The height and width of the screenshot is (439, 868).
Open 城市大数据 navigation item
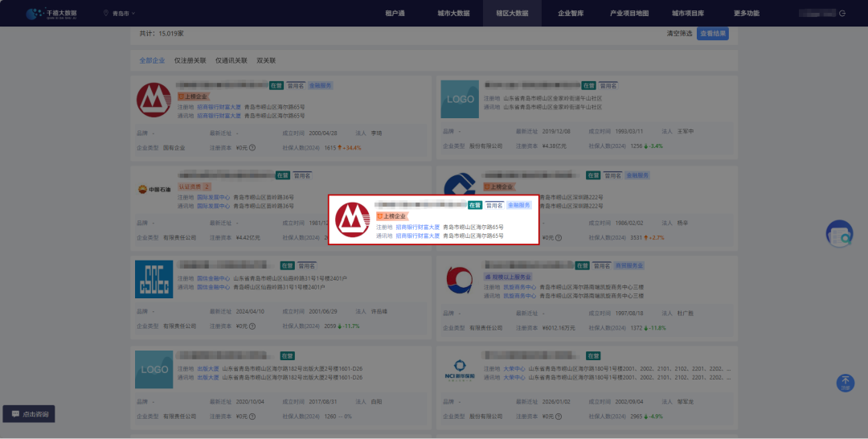click(x=453, y=14)
